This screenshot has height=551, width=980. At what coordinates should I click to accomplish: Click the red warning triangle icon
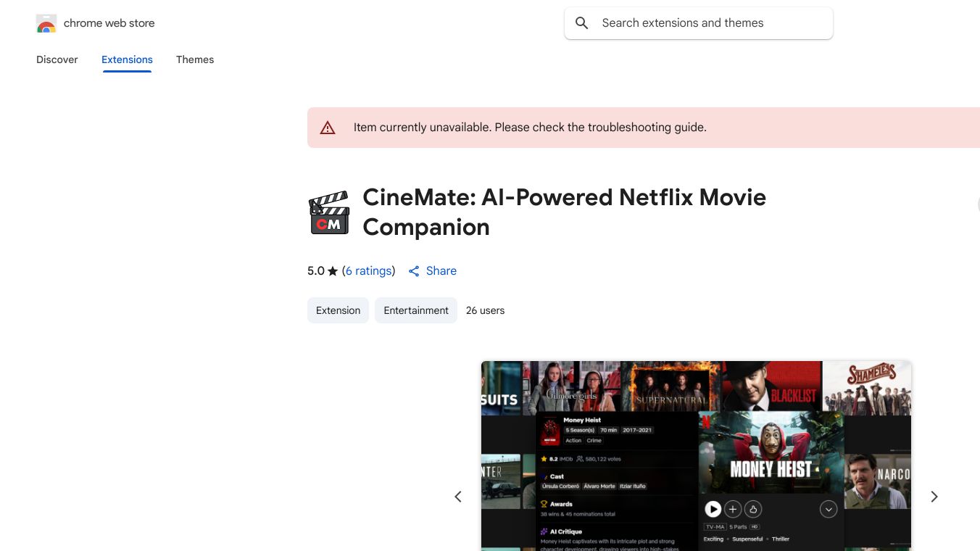(328, 128)
